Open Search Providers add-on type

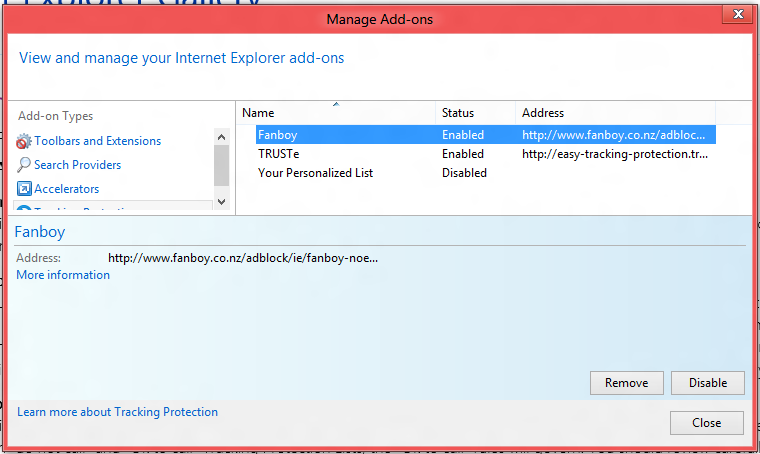[78, 165]
